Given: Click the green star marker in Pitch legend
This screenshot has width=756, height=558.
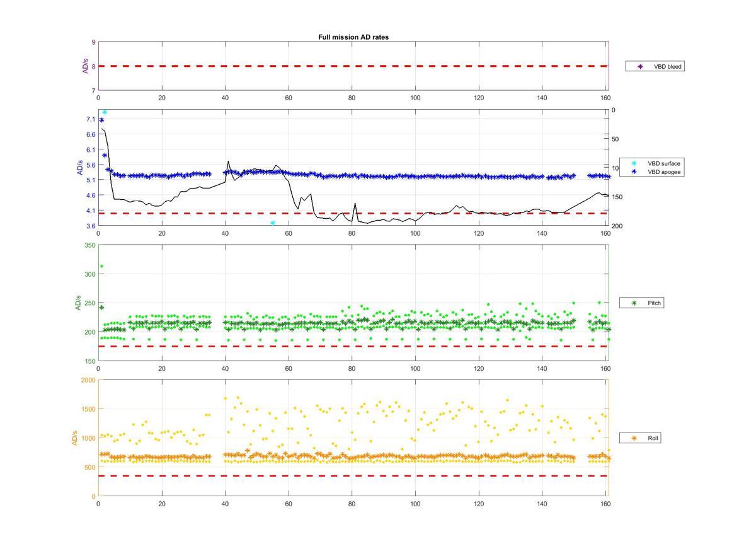Looking at the screenshot, I should pyautogui.click(x=634, y=303).
